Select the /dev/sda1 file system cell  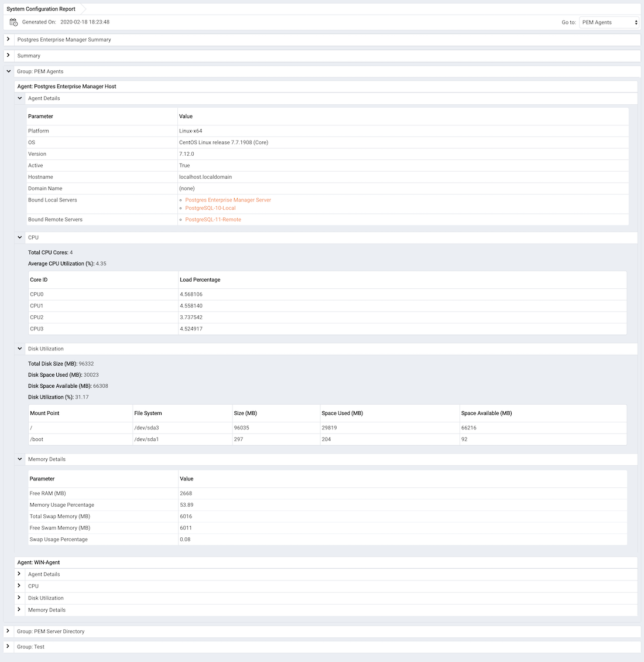click(x=146, y=439)
